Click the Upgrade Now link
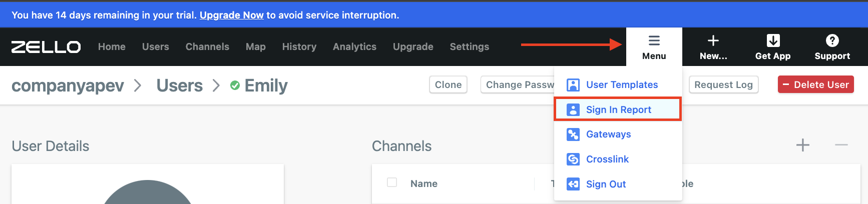Screen dimensions: 868x204 click(231, 15)
